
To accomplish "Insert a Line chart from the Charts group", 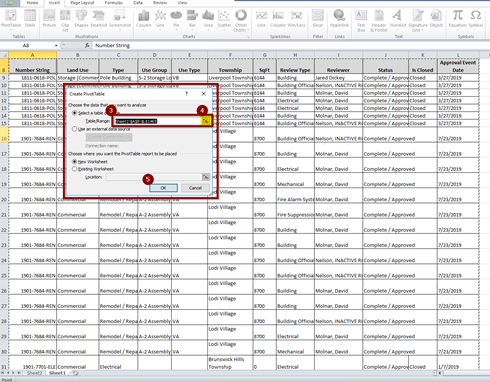I will point(160,19).
